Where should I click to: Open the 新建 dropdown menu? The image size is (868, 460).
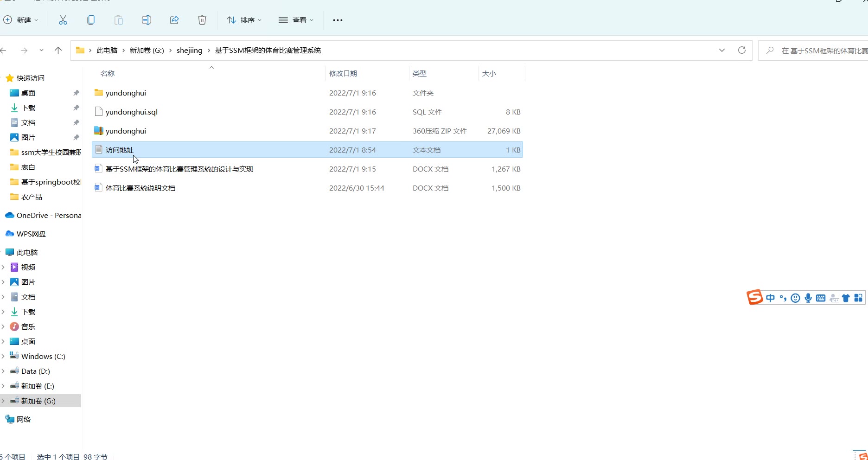(21, 20)
